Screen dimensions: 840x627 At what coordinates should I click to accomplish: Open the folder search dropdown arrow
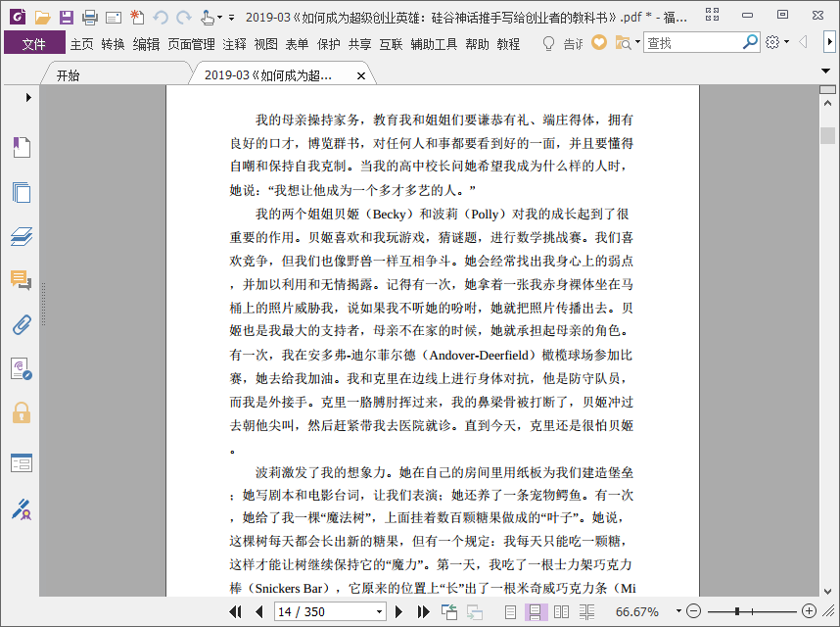637,42
